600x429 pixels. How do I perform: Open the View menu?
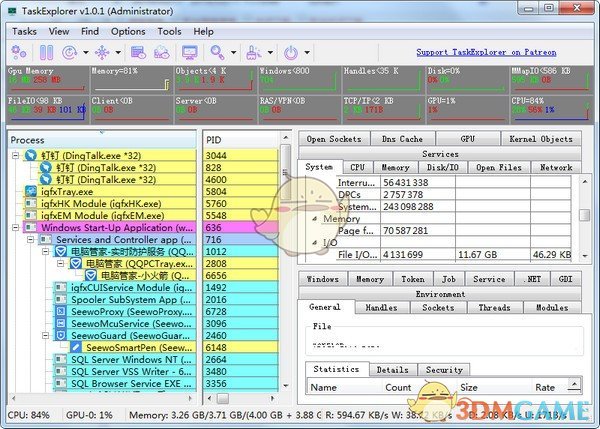[x=59, y=31]
